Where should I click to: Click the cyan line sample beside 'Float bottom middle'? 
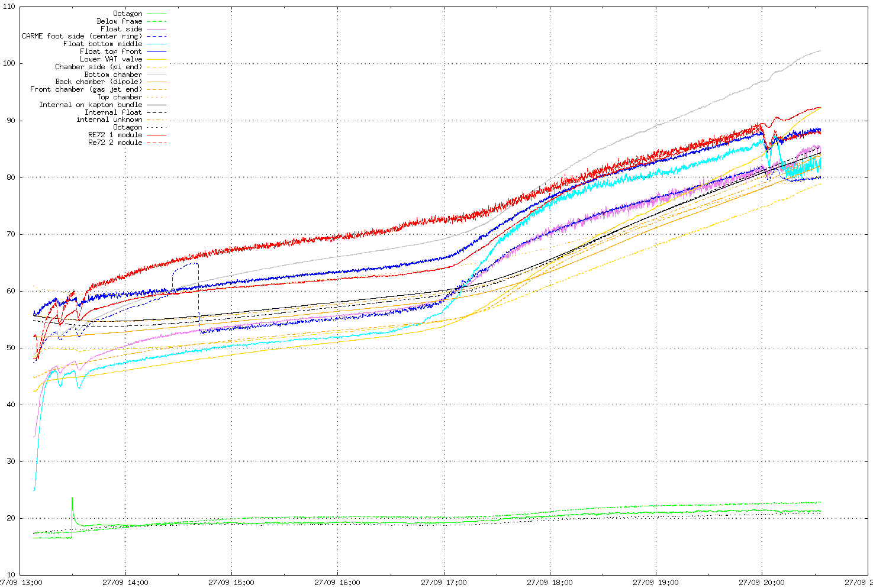pyautogui.click(x=156, y=44)
